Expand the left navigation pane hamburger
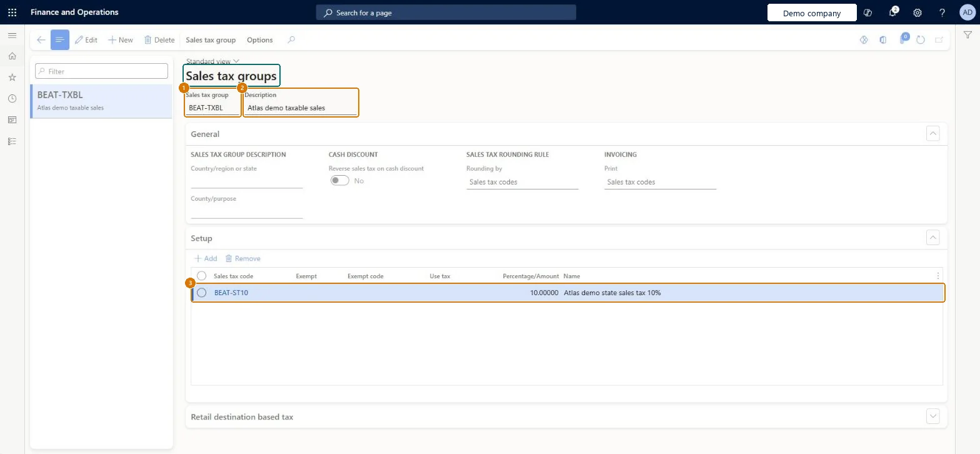The width and height of the screenshot is (980, 454). [12, 35]
